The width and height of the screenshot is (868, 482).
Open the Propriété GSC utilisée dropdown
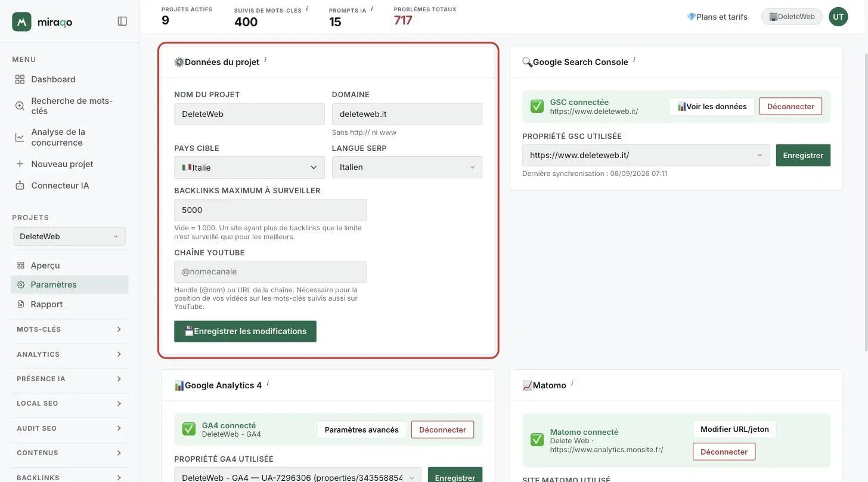pos(646,155)
